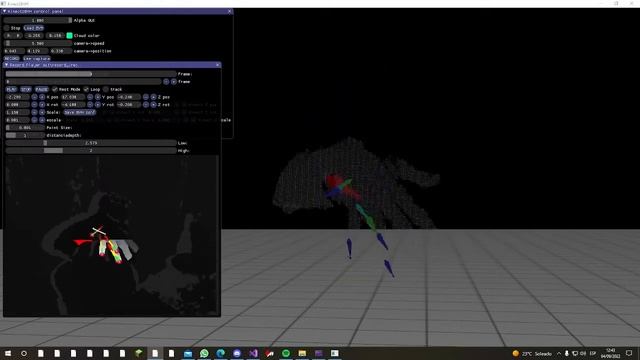Click minus button for Y rot
Viewport: 640px width, 360px height.
90,104
